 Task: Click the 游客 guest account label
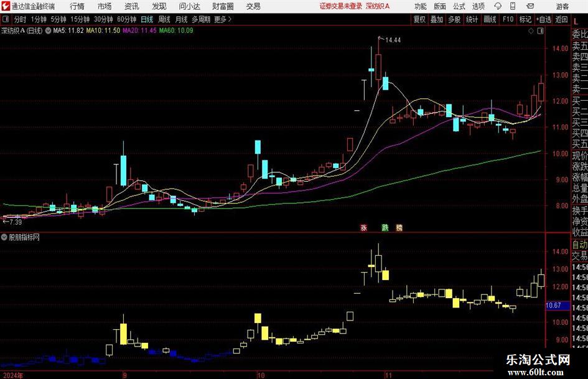point(562,6)
